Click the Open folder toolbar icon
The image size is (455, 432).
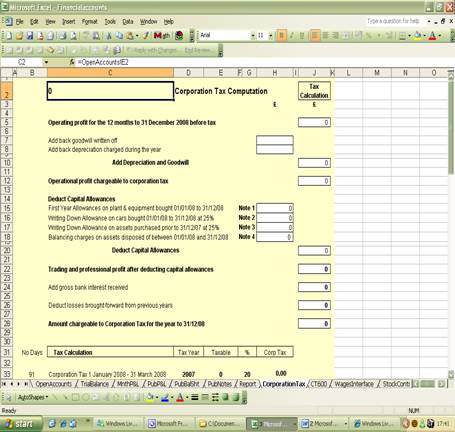[x=19, y=35]
